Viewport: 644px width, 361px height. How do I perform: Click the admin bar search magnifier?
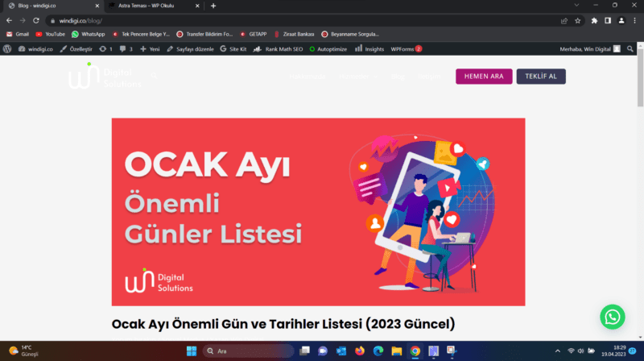click(x=630, y=49)
